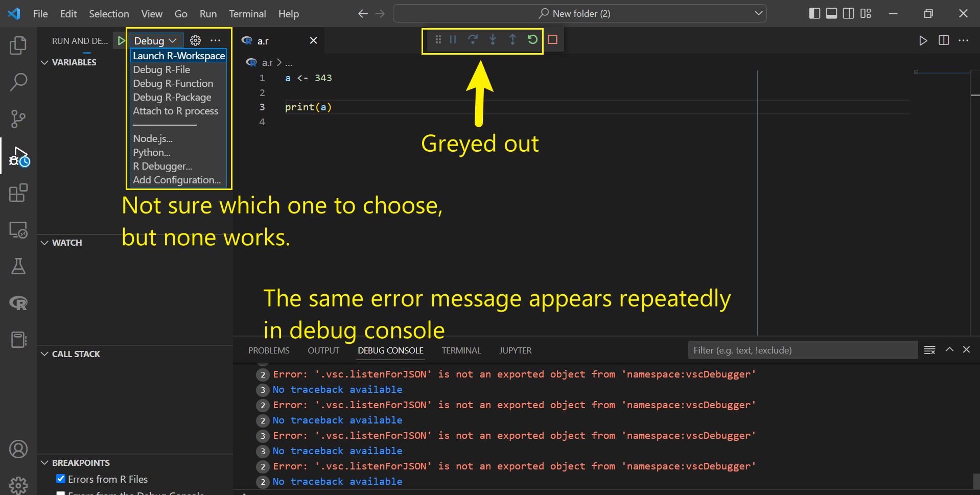Open the Extensions view
Screen dimensions: 980x495
pyautogui.click(x=18, y=193)
